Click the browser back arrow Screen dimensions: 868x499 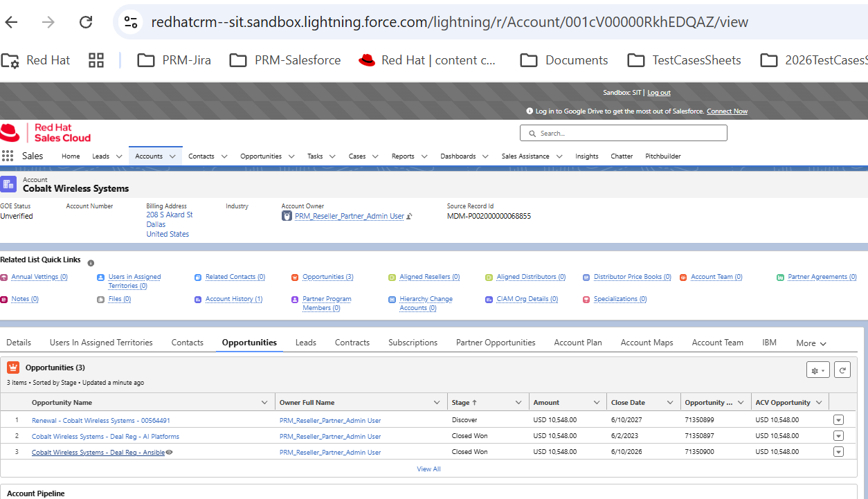[12, 22]
